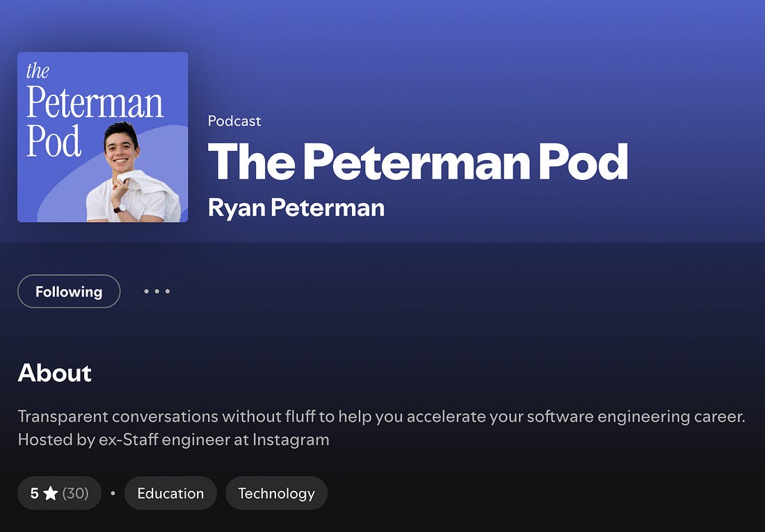Open The Peterman Pod cover art

coord(102,137)
